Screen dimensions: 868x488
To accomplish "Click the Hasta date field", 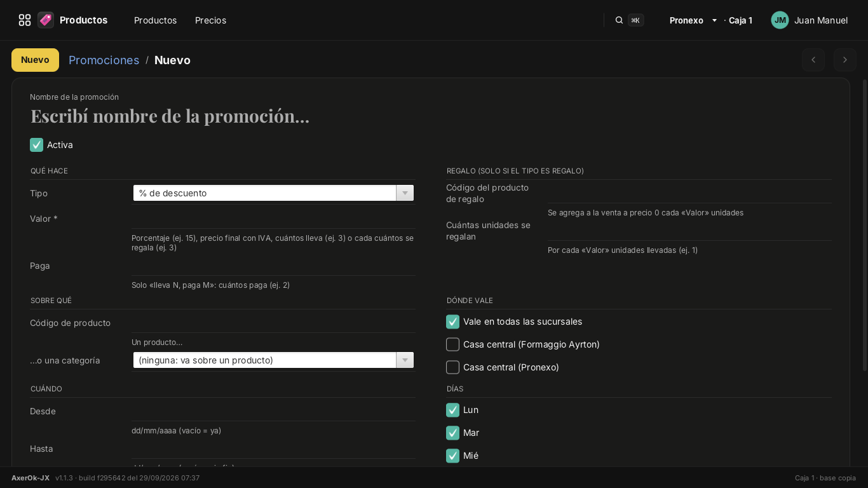I will (273, 449).
